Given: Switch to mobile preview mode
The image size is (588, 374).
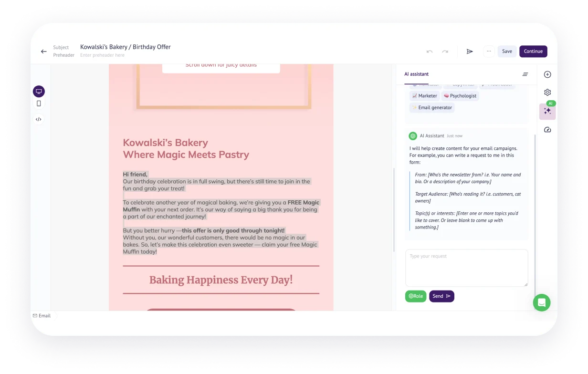Looking at the screenshot, I should pyautogui.click(x=39, y=104).
